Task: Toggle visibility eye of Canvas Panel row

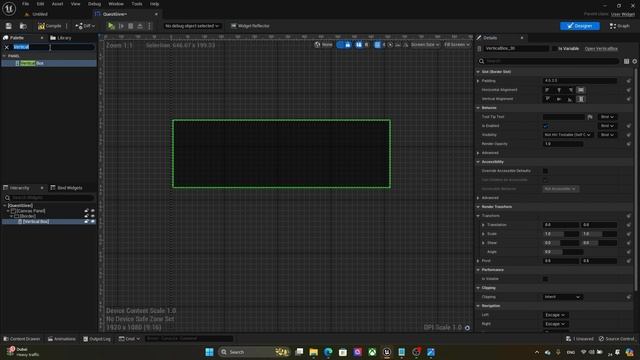Action: coord(93,211)
